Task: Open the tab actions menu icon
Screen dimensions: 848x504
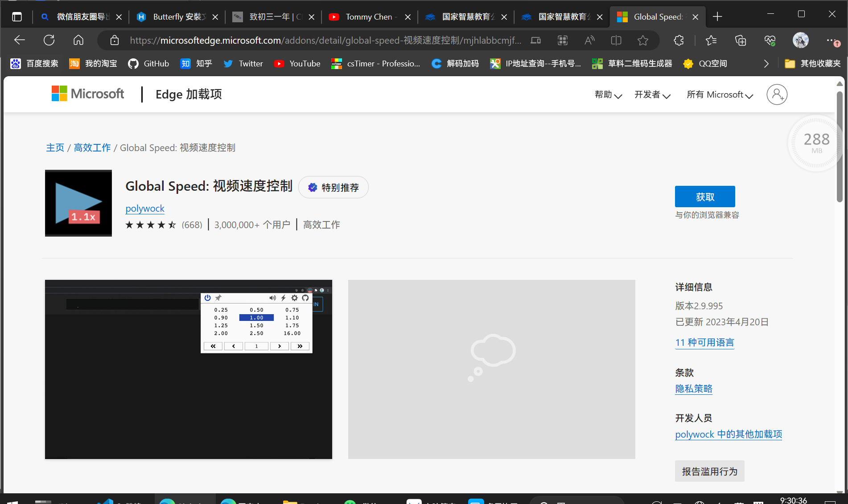Action: point(17,17)
